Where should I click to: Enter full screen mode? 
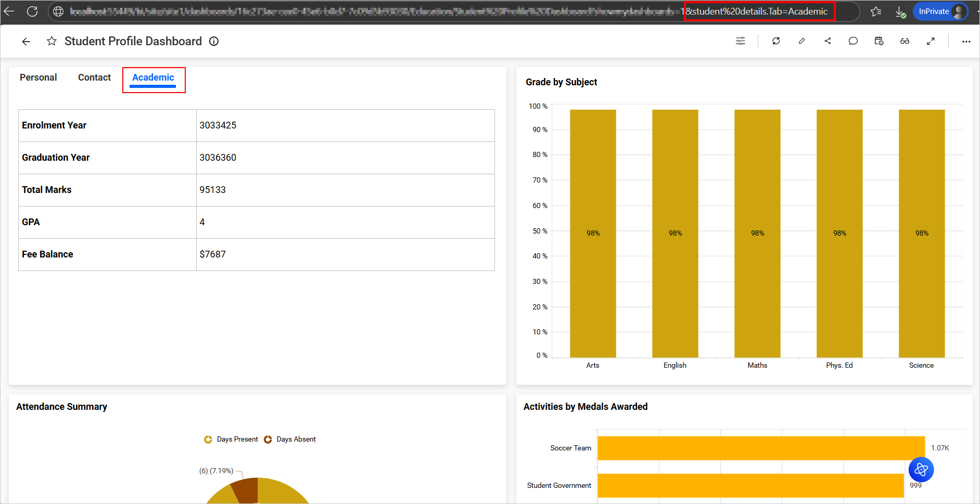pyautogui.click(x=931, y=41)
